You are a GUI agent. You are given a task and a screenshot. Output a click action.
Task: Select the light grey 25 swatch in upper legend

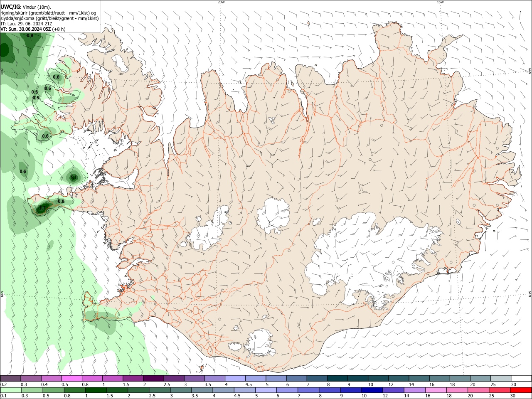[x=501, y=379]
